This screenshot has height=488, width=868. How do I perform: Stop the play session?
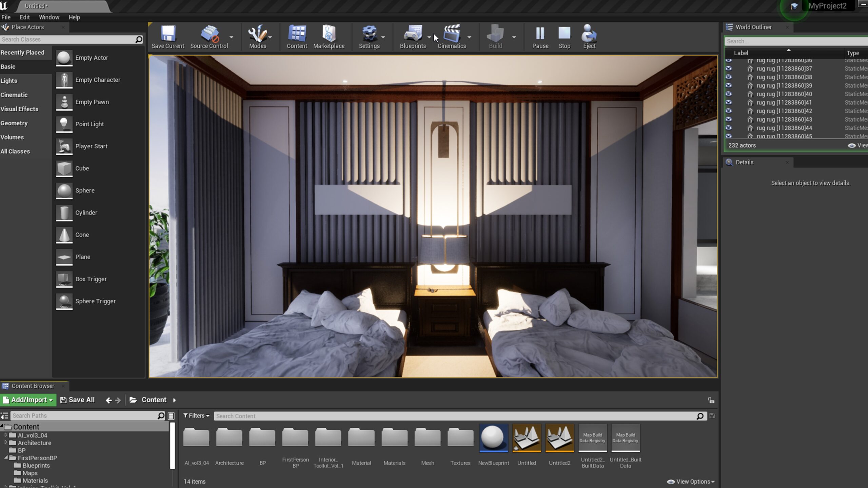click(564, 34)
